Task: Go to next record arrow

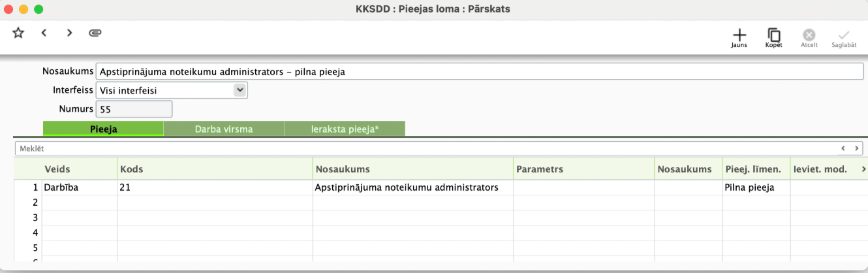Action: click(69, 33)
